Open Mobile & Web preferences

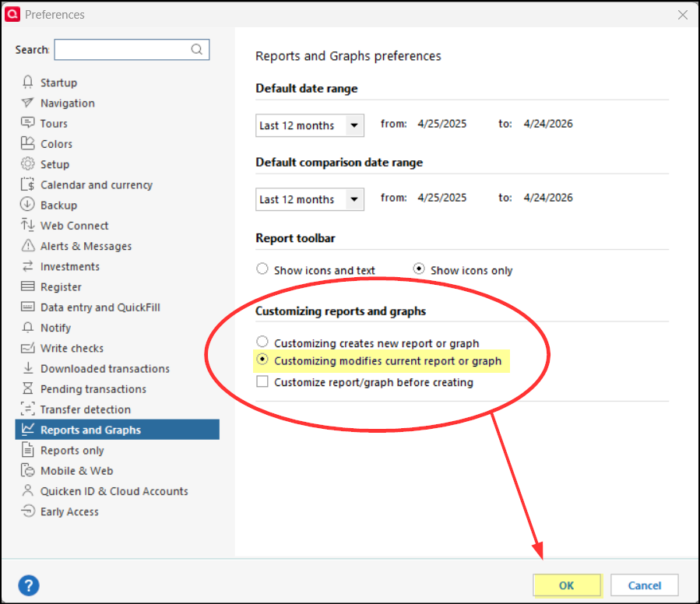coord(76,471)
